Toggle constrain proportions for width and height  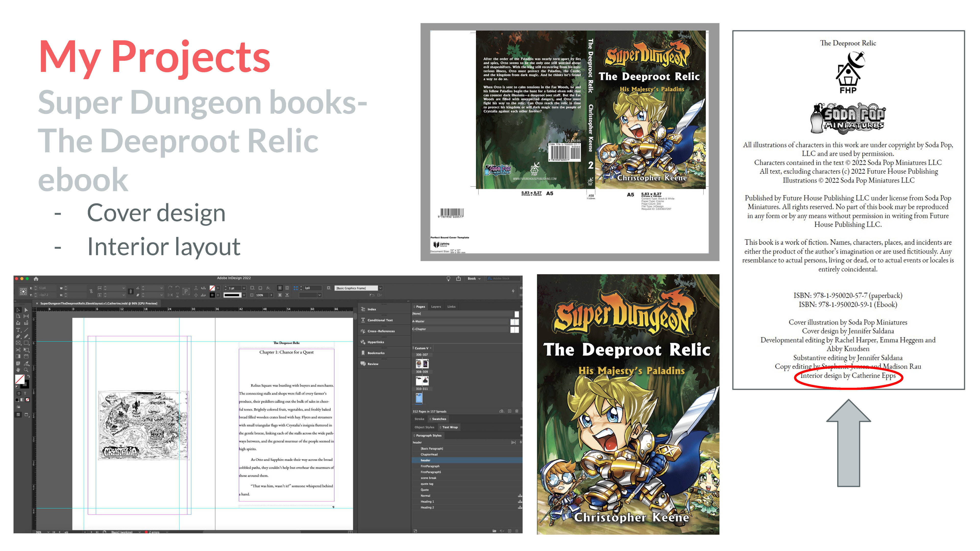91,291
